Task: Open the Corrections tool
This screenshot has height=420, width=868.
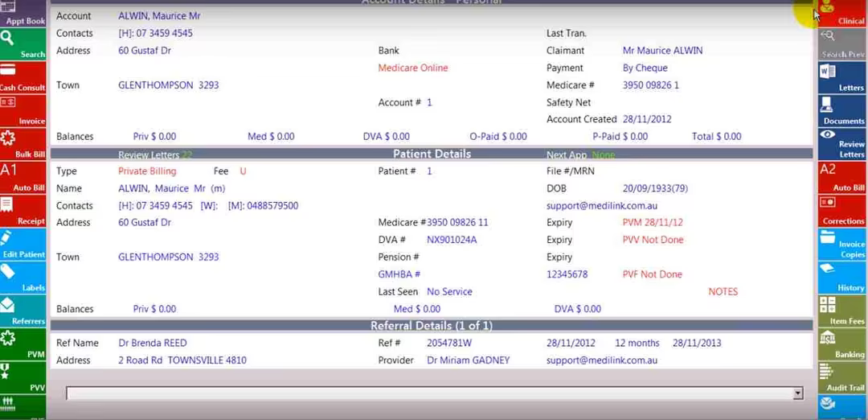Action: coord(842,211)
